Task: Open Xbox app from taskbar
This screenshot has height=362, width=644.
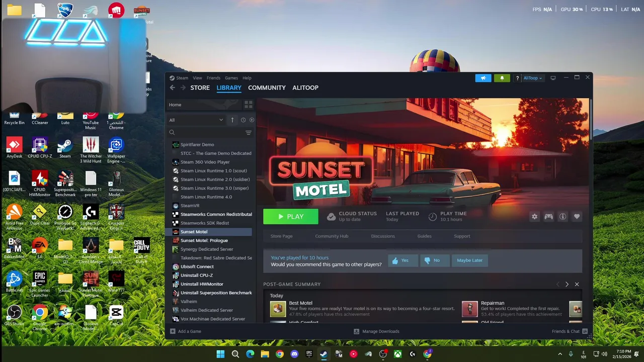Action: [397, 354]
